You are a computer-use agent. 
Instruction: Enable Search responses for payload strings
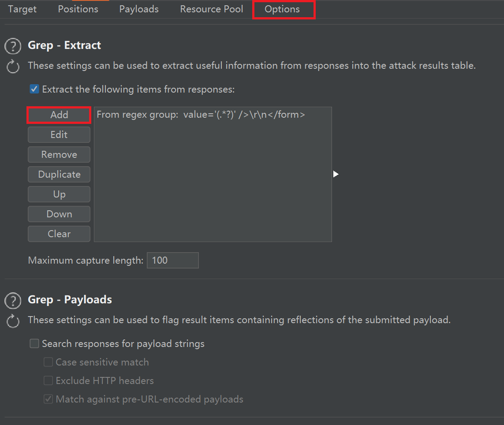[x=34, y=343]
